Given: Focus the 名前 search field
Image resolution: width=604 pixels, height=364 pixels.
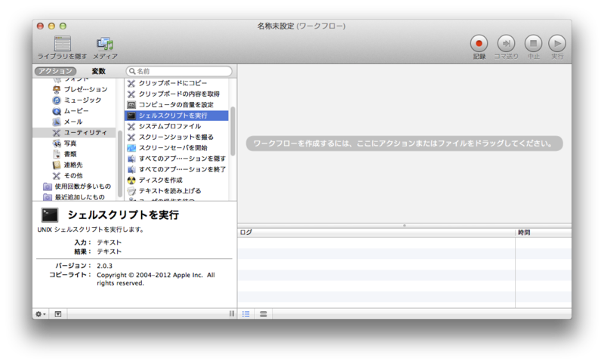Looking at the screenshot, I should click(179, 71).
